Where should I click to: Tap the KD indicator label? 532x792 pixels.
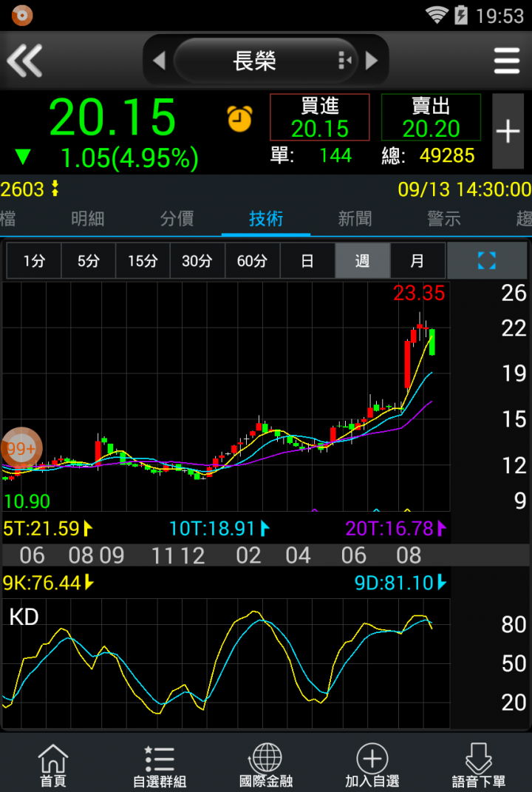coord(24,617)
